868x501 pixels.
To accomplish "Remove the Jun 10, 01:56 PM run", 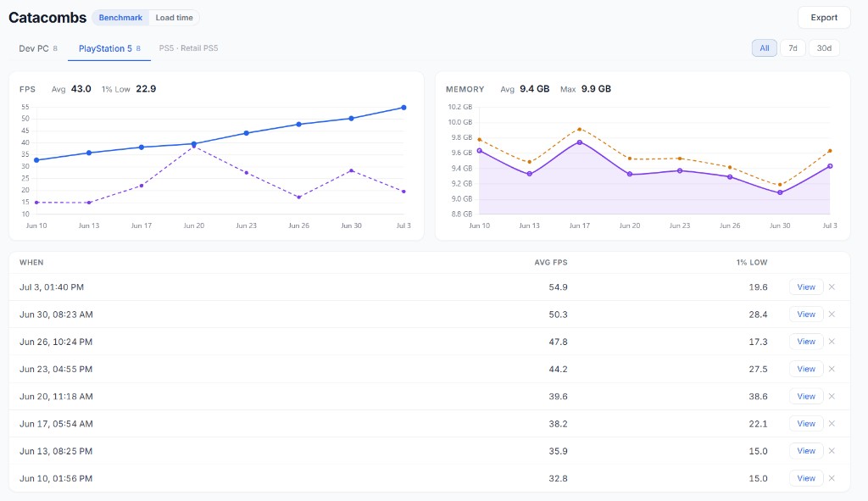I will point(832,478).
